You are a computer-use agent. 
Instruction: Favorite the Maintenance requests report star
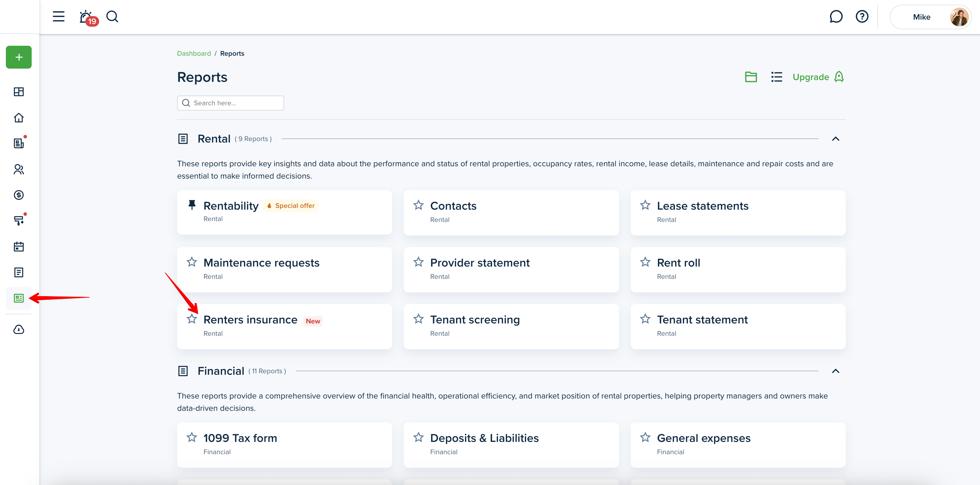192,262
